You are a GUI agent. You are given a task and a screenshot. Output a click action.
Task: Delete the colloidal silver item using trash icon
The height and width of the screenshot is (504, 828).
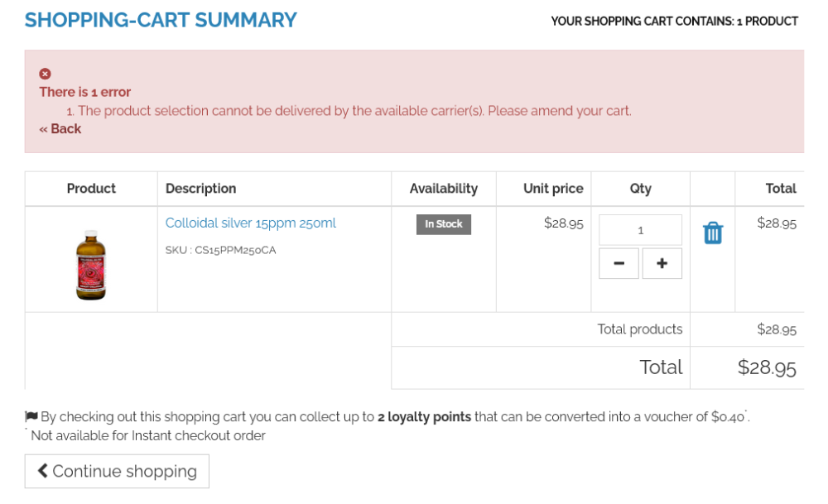click(713, 234)
